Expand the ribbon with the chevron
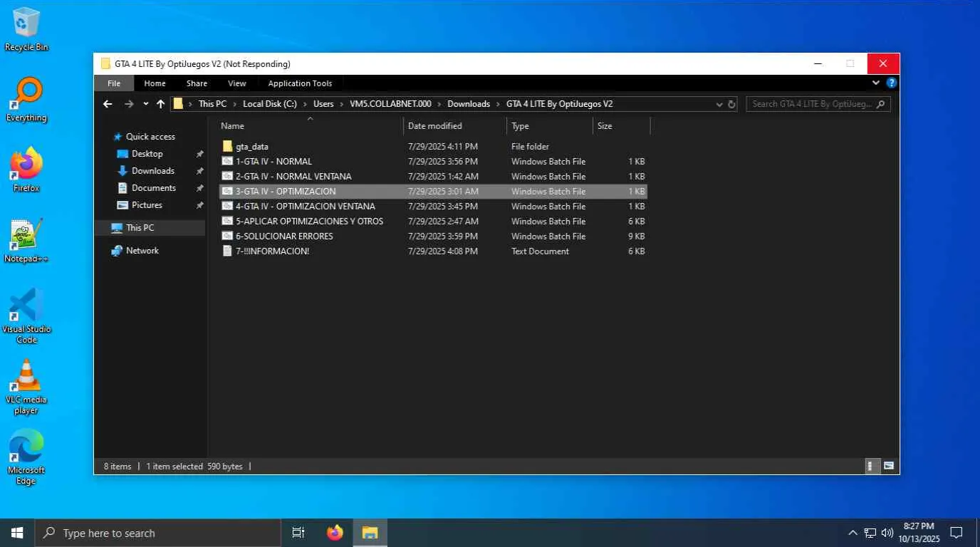This screenshot has width=980, height=547. tap(876, 83)
